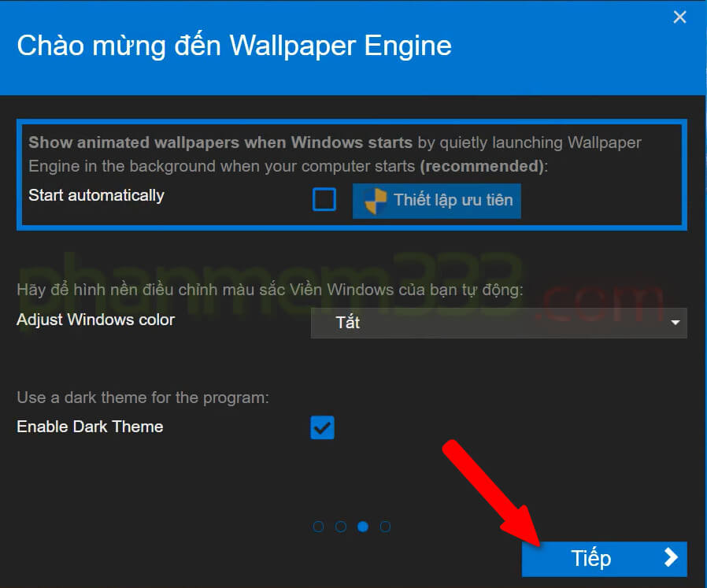
Task: Enable the Start automatically checkbox
Action: [x=324, y=199]
